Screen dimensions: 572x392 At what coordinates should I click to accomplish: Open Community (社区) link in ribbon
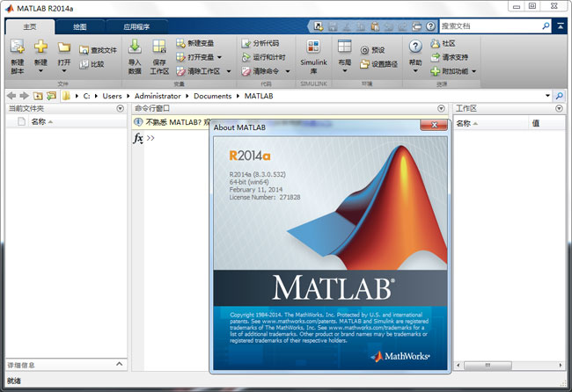pos(443,43)
